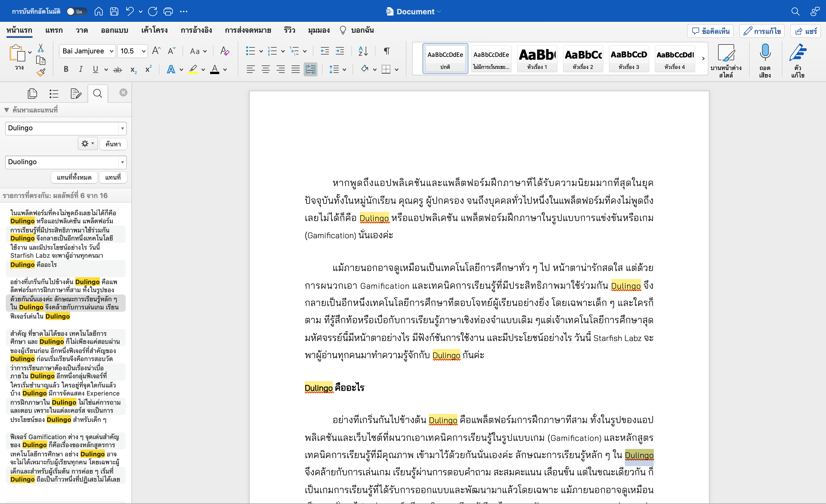Image resolution: width=826 pixels, height=504 pixels.
Task: Click the แชร์ share button
Action: 805,31
